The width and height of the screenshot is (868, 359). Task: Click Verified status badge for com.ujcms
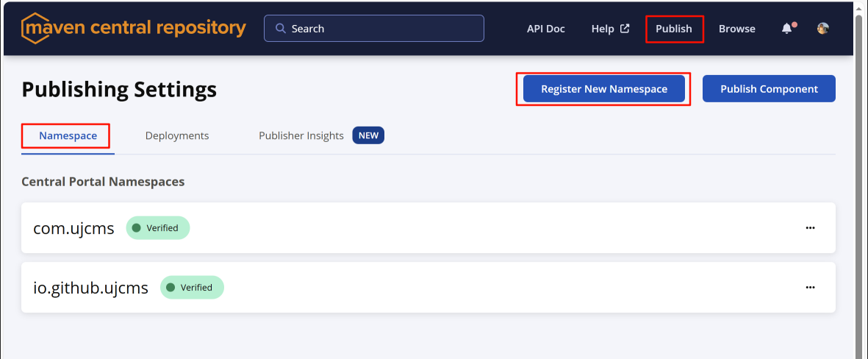(158, 228)
